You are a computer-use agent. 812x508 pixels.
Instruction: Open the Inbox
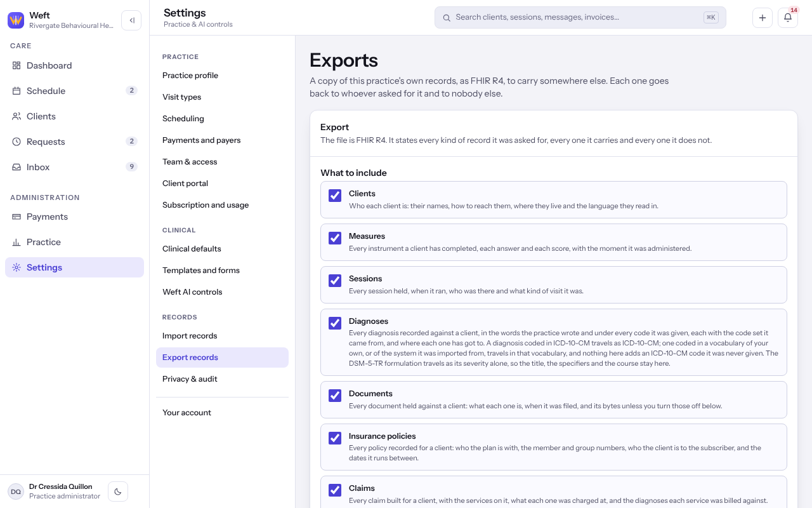coord(74,167)
